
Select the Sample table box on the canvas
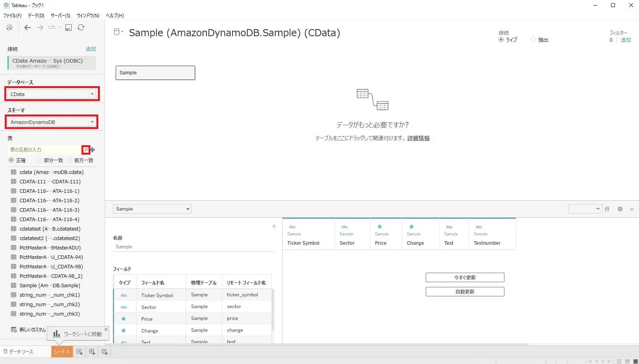pyautogui.click(x=155, y=73)
